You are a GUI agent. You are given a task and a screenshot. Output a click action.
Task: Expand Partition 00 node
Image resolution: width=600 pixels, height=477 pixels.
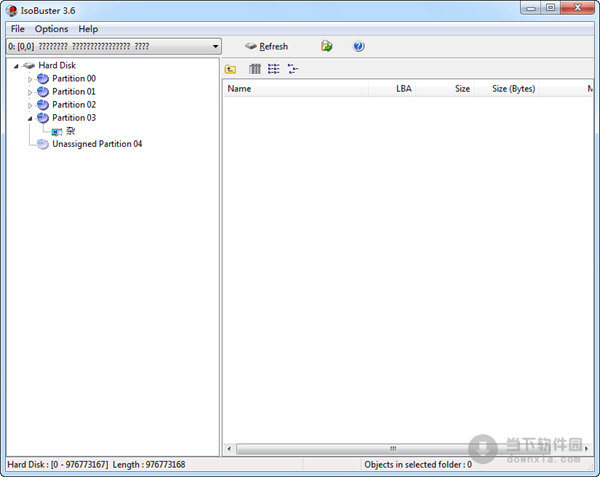pos(30,79)
